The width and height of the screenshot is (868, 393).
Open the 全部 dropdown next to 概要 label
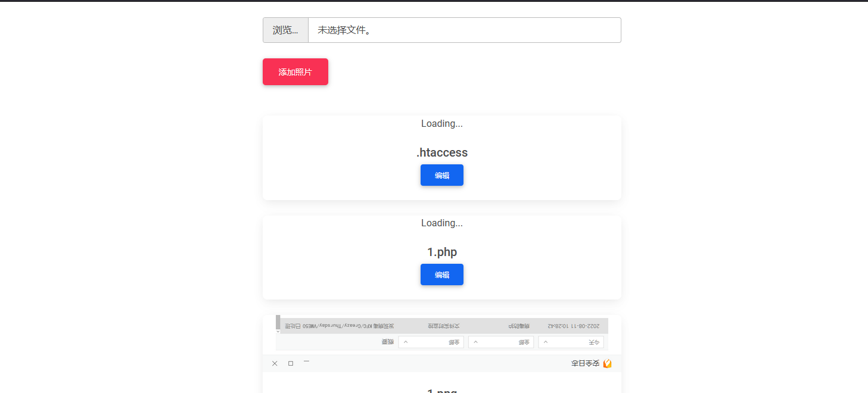pos(431,342)
